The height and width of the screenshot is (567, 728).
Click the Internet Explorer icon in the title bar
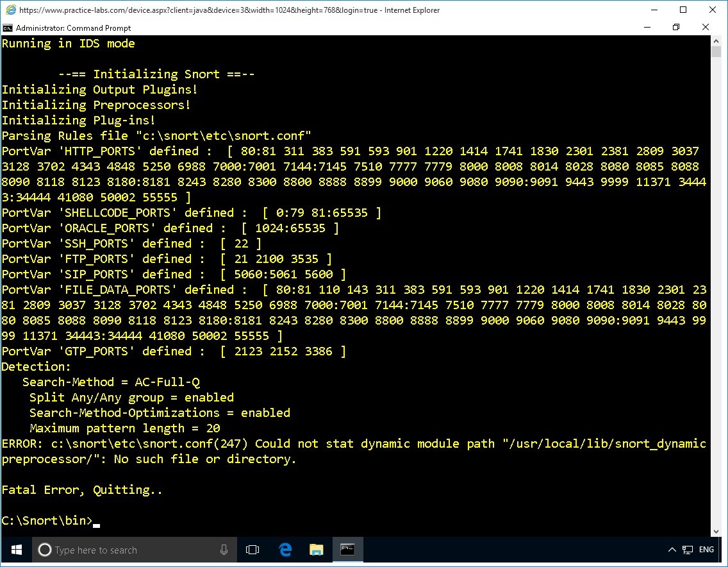(x=10, y=10)
